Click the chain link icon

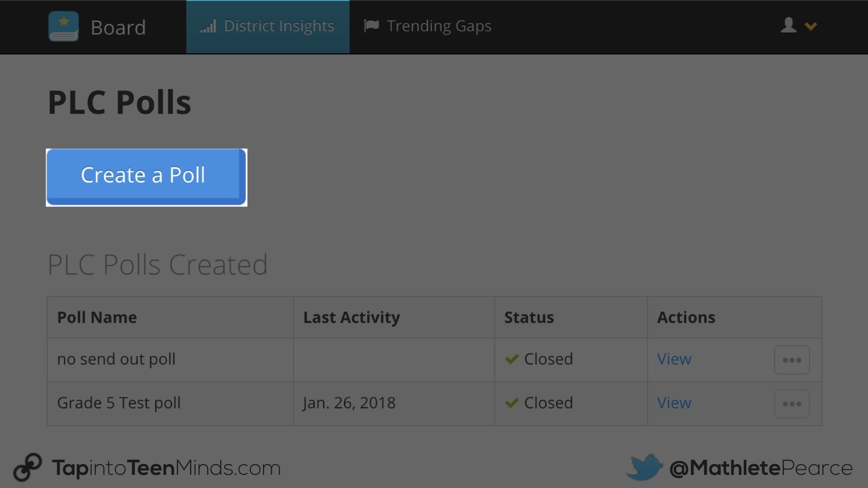click(x=28, y=467)
